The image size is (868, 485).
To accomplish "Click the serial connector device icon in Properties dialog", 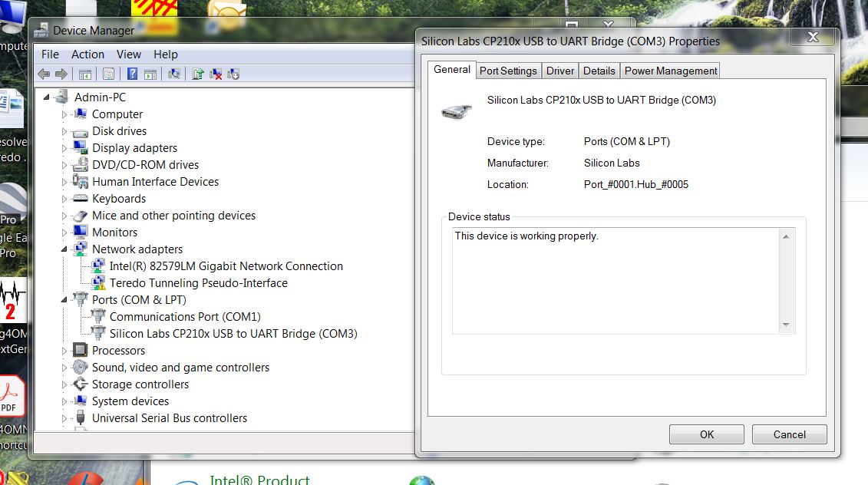I will [456, 111].
